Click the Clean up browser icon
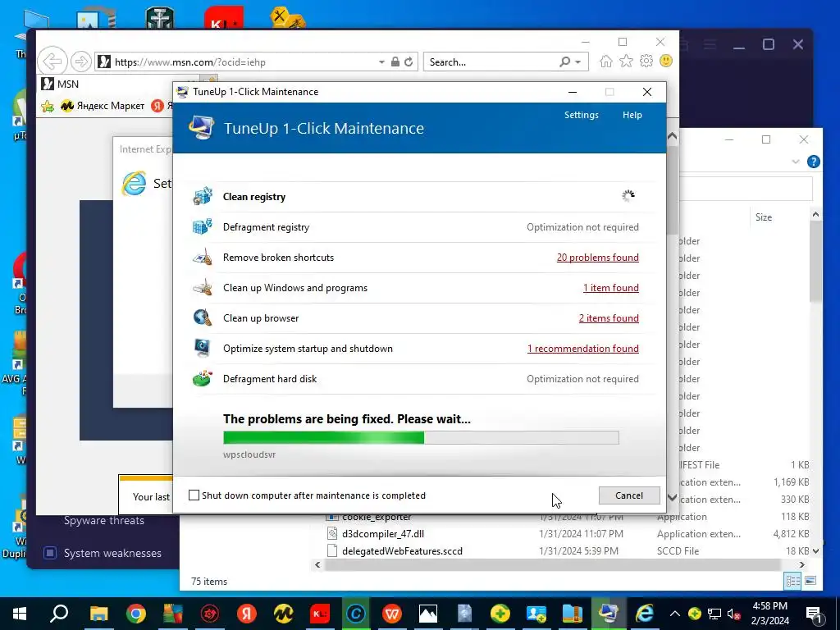 tap(203, 318)
